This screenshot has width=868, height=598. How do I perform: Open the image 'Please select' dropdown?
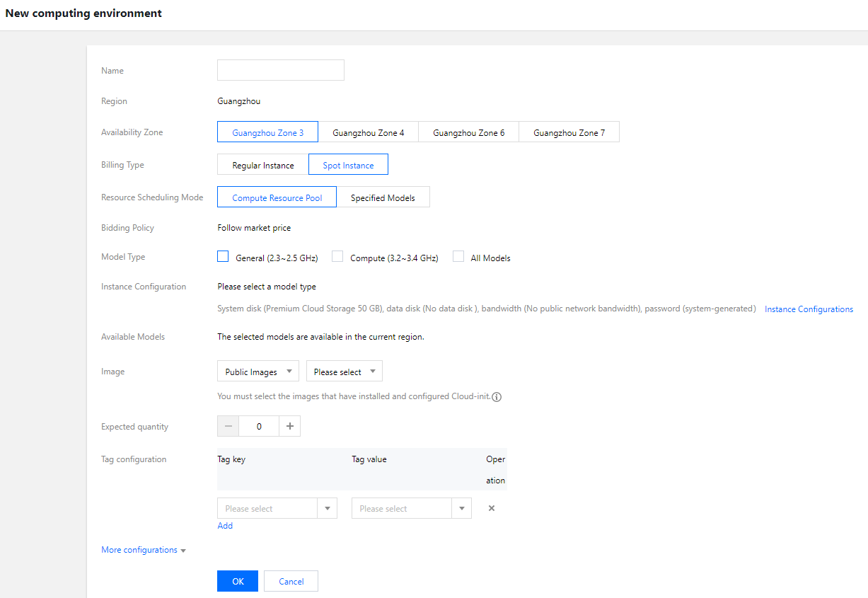coord(345,372)
